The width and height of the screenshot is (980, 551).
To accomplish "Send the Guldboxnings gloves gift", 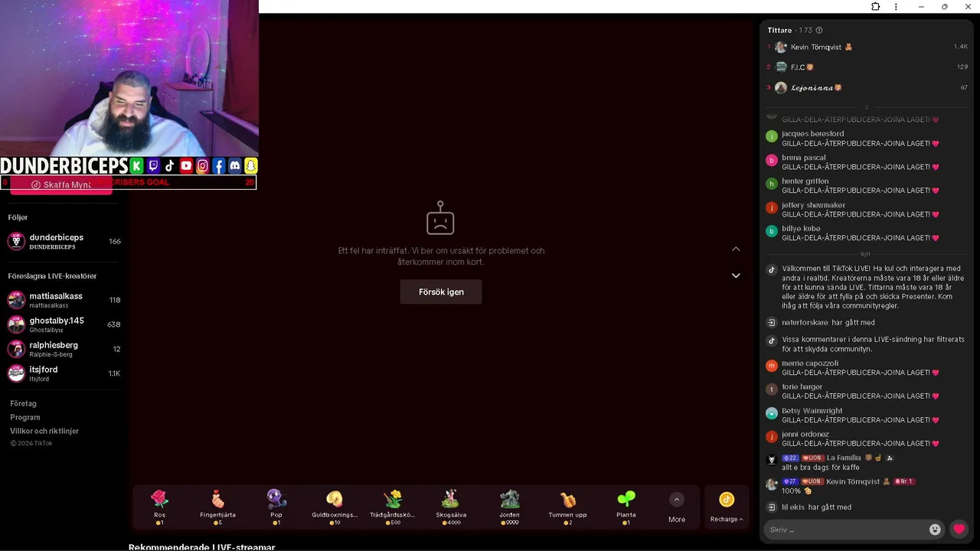I will point(335,507).
